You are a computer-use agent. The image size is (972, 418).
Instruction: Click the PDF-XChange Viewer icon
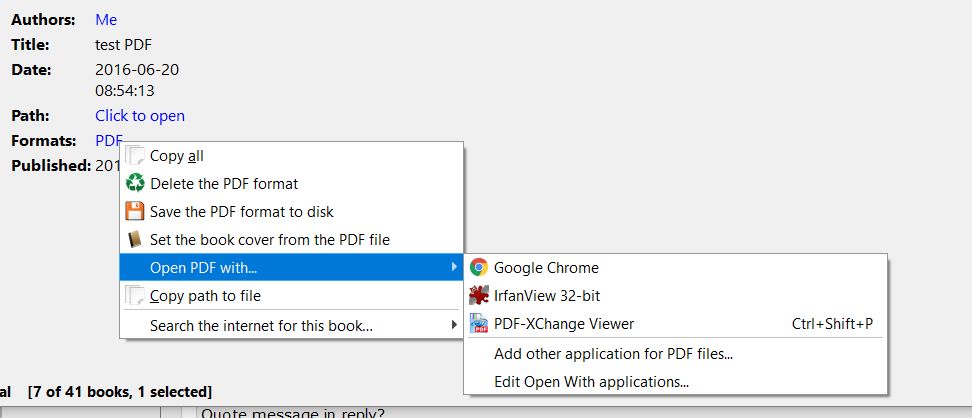point(479,324)
